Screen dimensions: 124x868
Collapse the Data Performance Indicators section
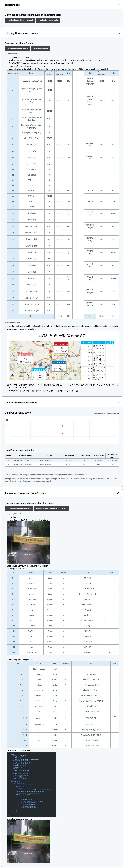tap(118, 403)
